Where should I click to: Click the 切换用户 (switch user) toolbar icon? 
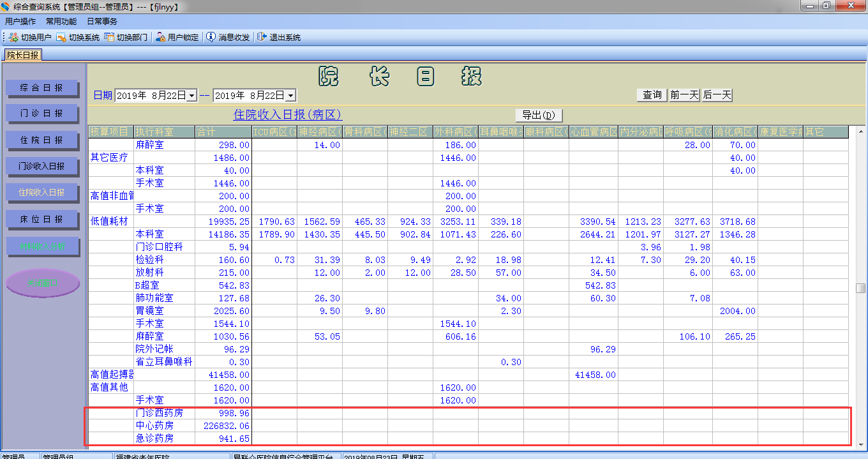point(13,37)
